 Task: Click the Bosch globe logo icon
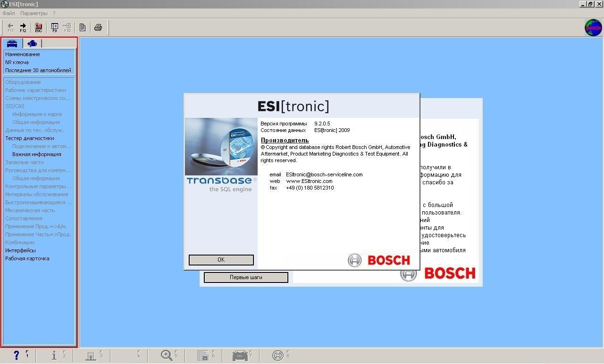593,28
